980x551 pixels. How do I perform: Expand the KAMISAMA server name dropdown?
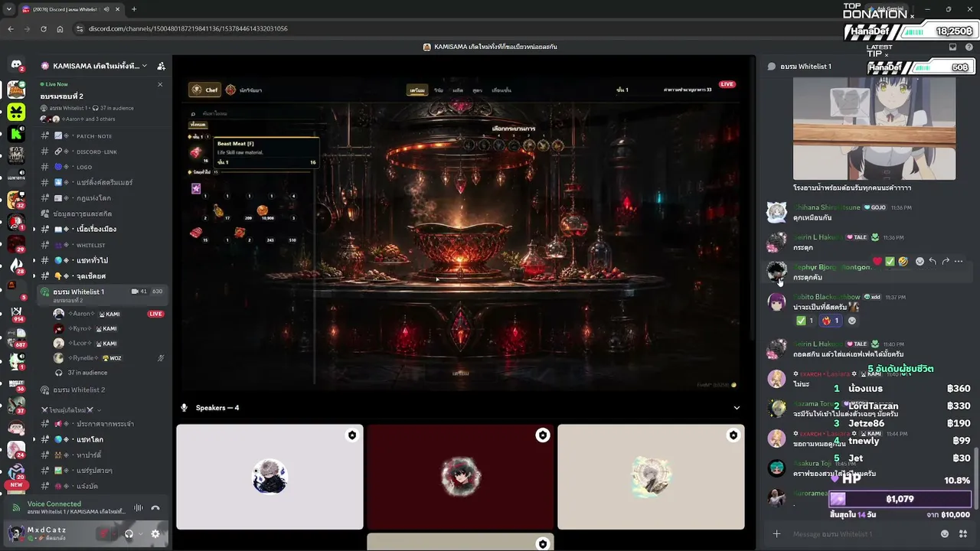click(144, 66)
